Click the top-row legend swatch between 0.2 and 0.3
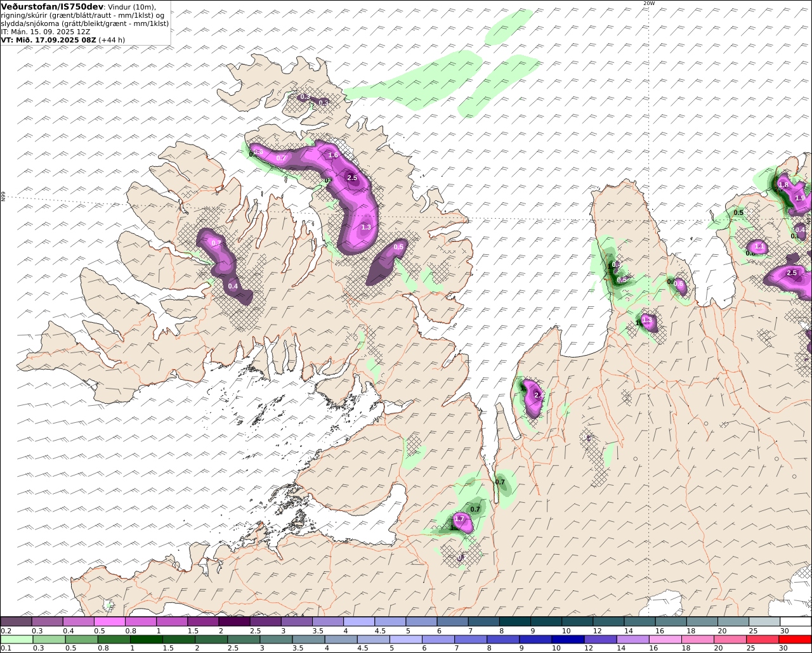This screenshot has height=653, width=812. [16, 622]
